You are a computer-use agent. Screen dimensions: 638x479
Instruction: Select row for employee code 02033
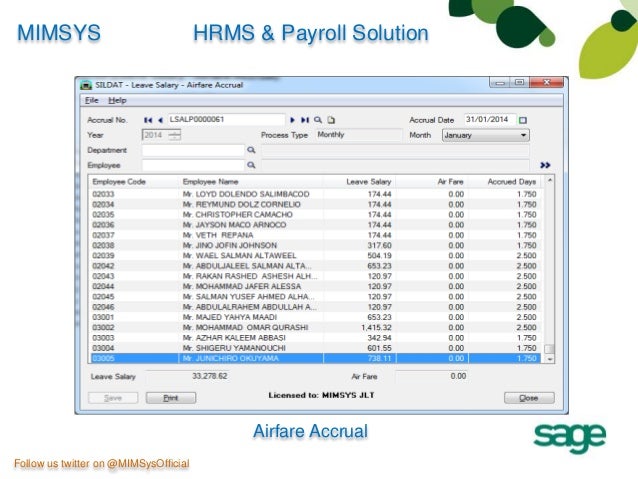(315, 194)
